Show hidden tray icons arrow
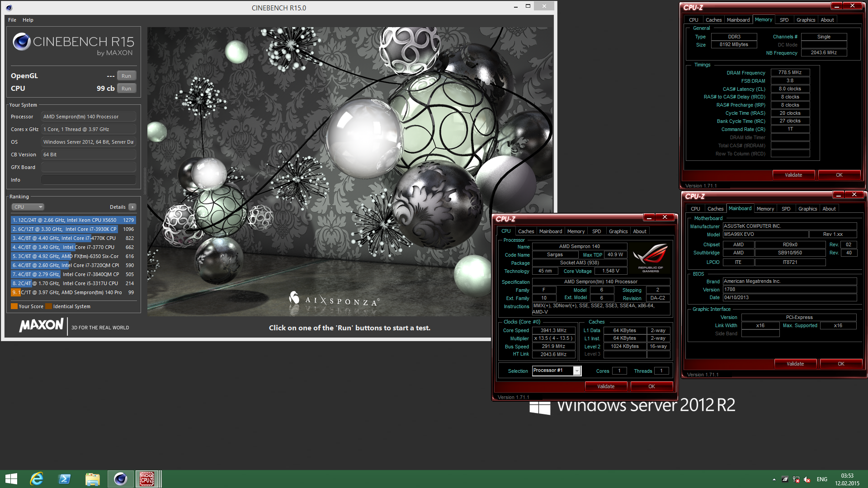This screenshot has height=488, width=868. pos(774,479)
